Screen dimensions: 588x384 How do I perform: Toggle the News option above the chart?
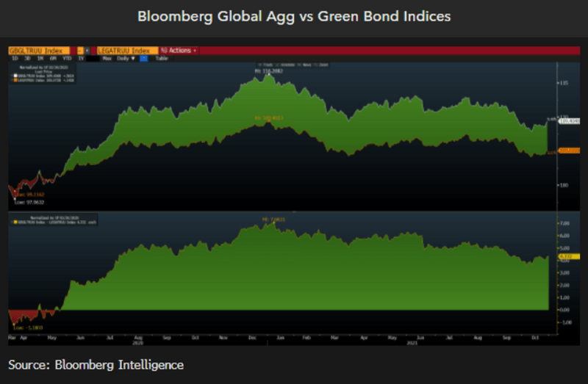point(304,65)
